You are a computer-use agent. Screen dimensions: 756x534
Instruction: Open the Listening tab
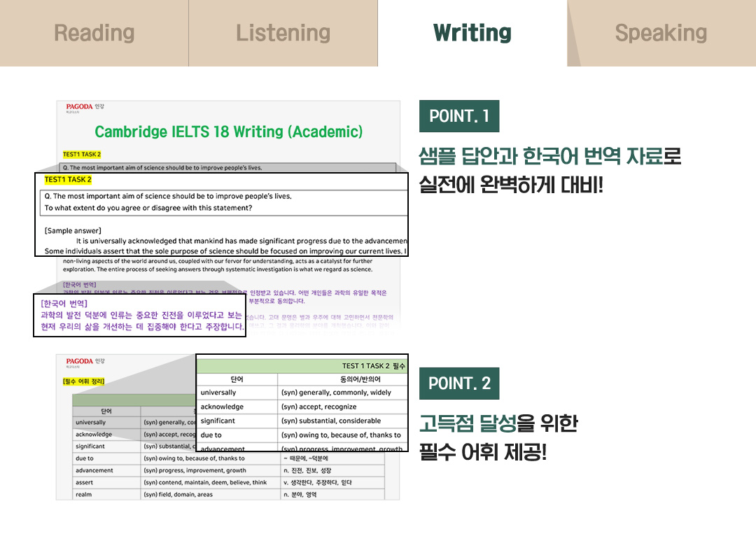tap(283, 33)
